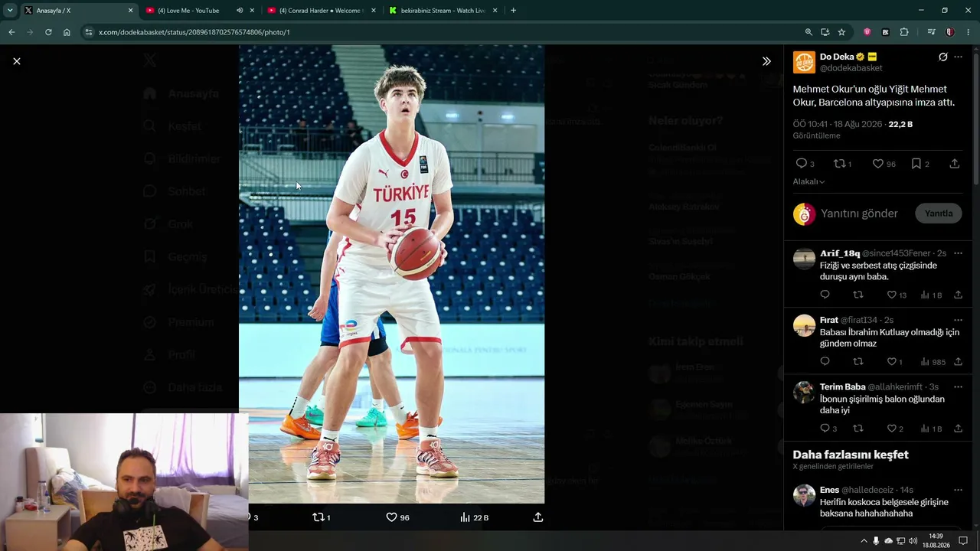Open the Chrome three-dot menu

click(969, 32)
